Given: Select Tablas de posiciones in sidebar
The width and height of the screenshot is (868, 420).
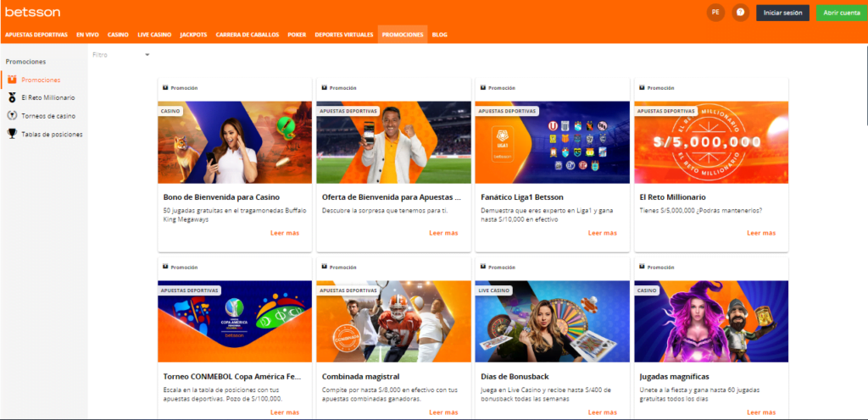Looking at the screenshot, I should 52,135.
